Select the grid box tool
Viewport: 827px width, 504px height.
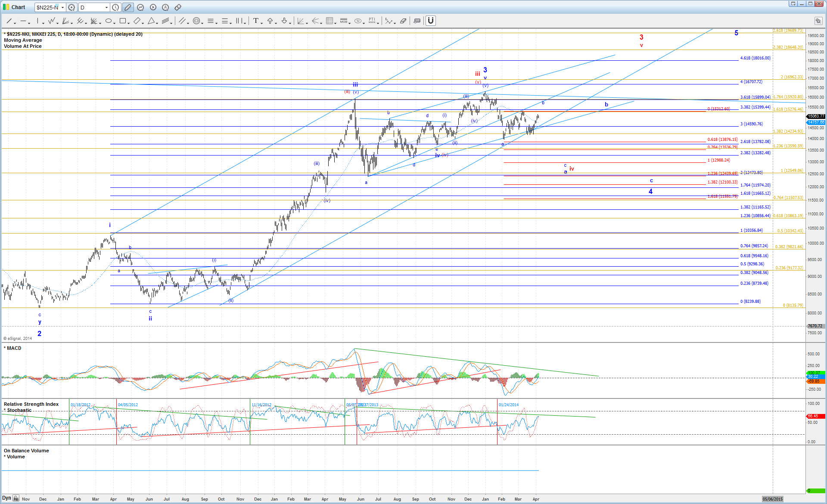click(x=330, y=21)
